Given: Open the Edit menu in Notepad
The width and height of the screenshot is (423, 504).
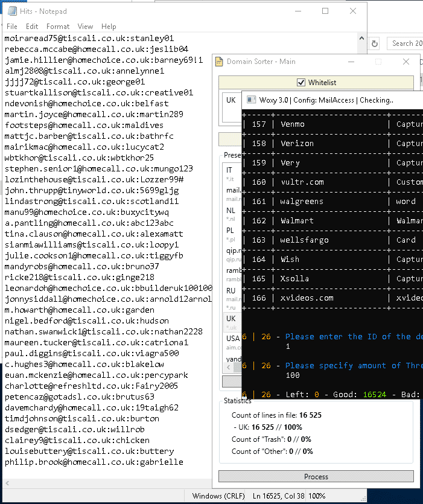Looking at the screenshot, I should tap(32, 27).
